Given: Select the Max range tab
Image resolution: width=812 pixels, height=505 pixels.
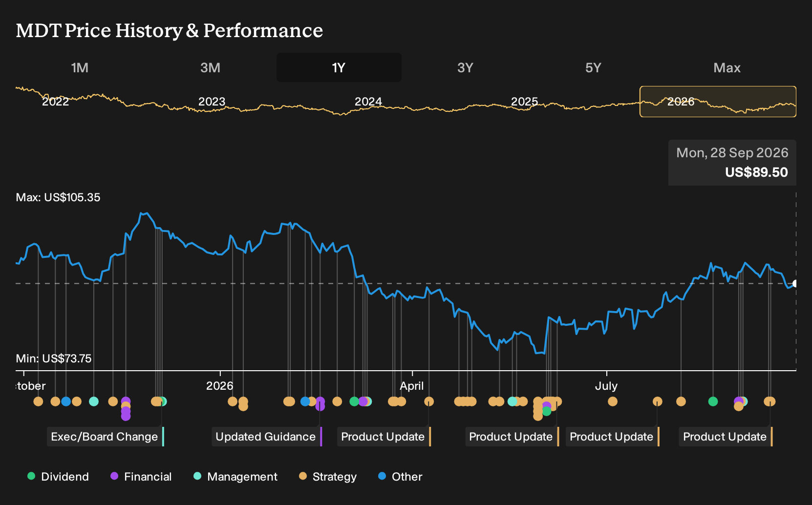Looking at the screenshot, I should pos(727,67).
